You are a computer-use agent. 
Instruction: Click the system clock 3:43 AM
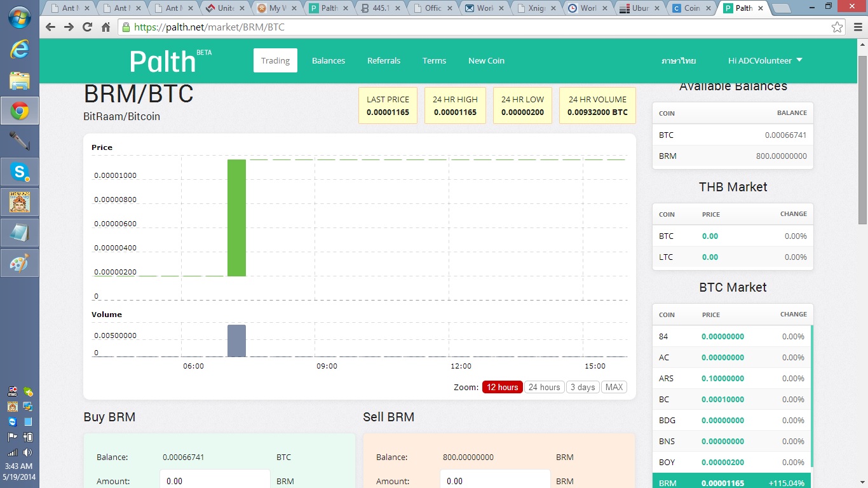[19, 466]
